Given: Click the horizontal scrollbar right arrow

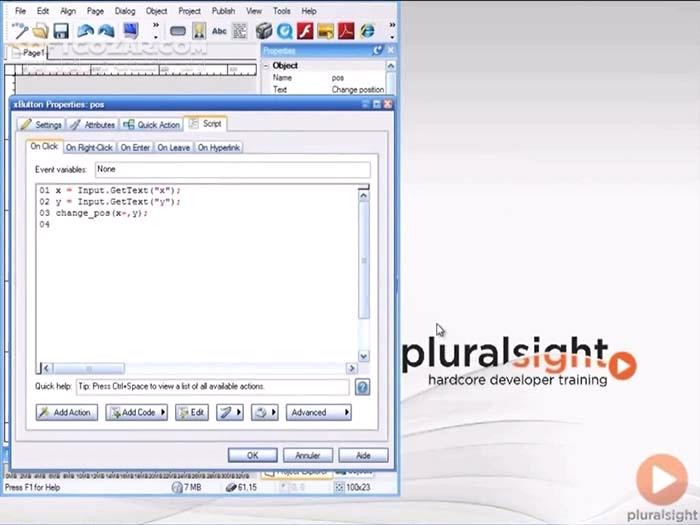Looking at the screenshot, I should pos(352,368).
